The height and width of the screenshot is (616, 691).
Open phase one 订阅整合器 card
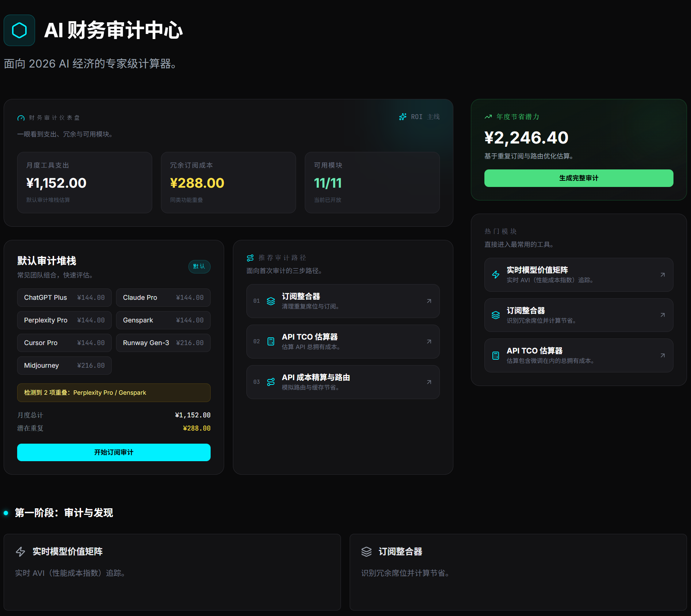point(518,572)
